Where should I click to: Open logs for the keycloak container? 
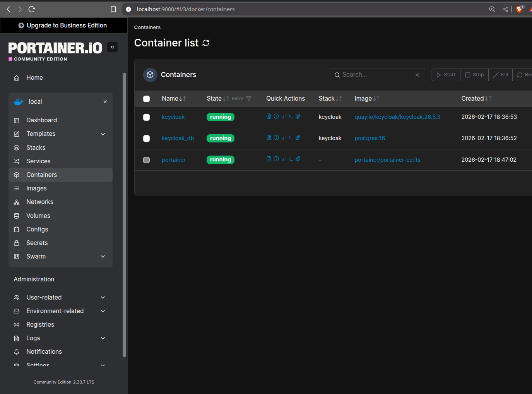(x=269, y=116)
